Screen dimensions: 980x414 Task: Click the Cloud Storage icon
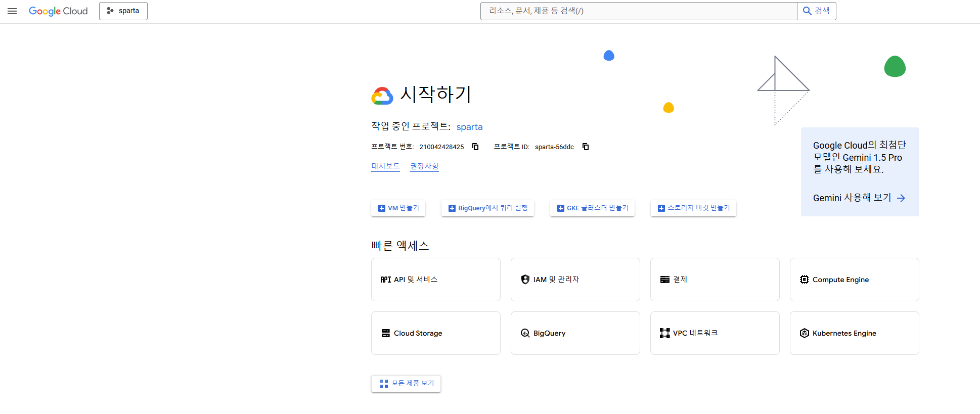(386, 333)
